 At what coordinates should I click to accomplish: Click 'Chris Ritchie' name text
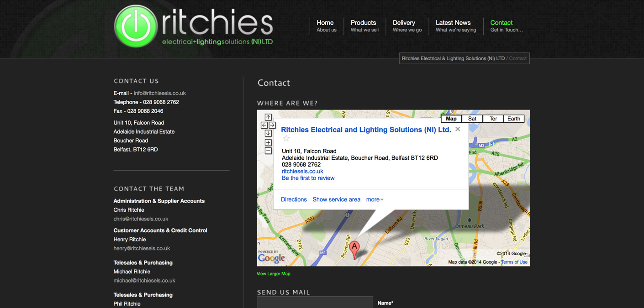[x=129, y=210]
